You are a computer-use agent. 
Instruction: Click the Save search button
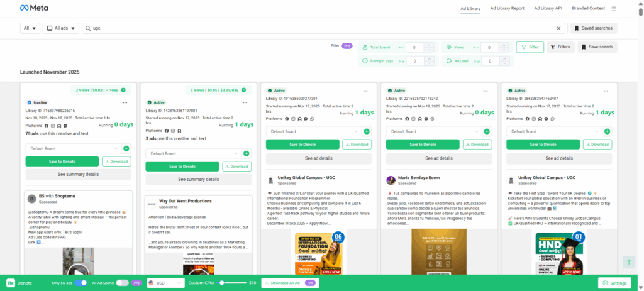tap(597, 47)
